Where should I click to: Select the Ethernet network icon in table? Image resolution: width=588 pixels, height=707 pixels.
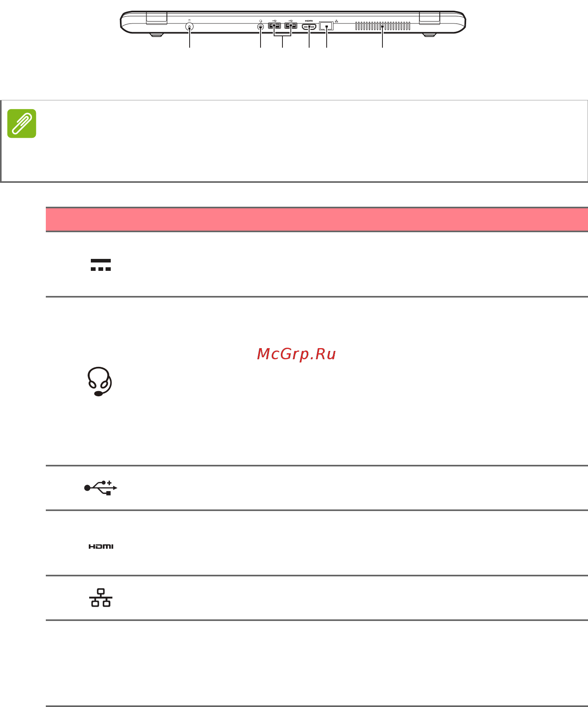[x=101, y=597]
